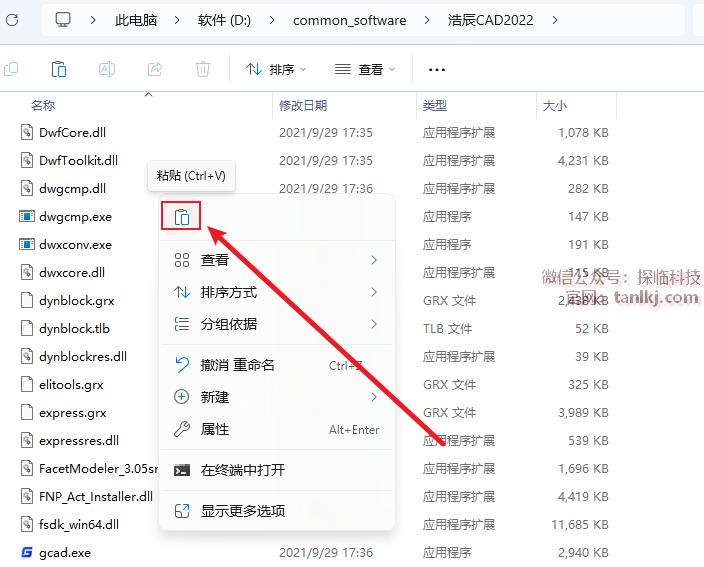The width and height of the screenshot is (704, 567).
Task: Go to 此电脑 in breadcrumb path
Action: click(136, 20)
